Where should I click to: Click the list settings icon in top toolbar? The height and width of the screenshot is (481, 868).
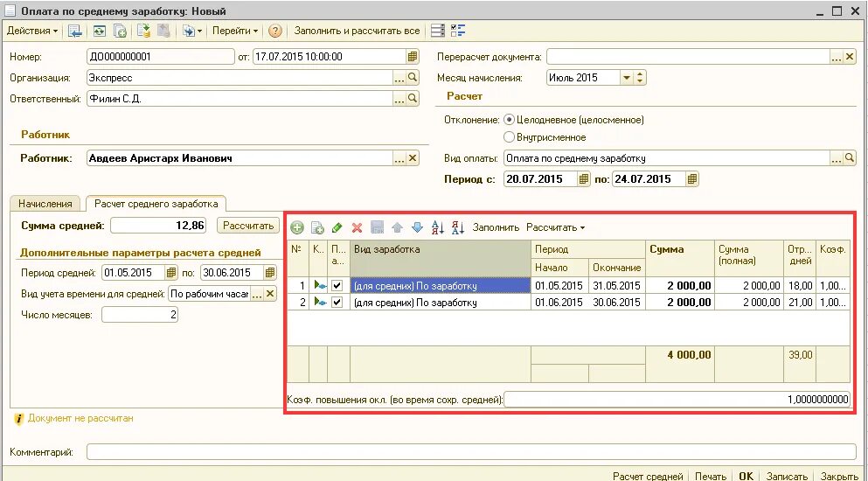(438, 31)
